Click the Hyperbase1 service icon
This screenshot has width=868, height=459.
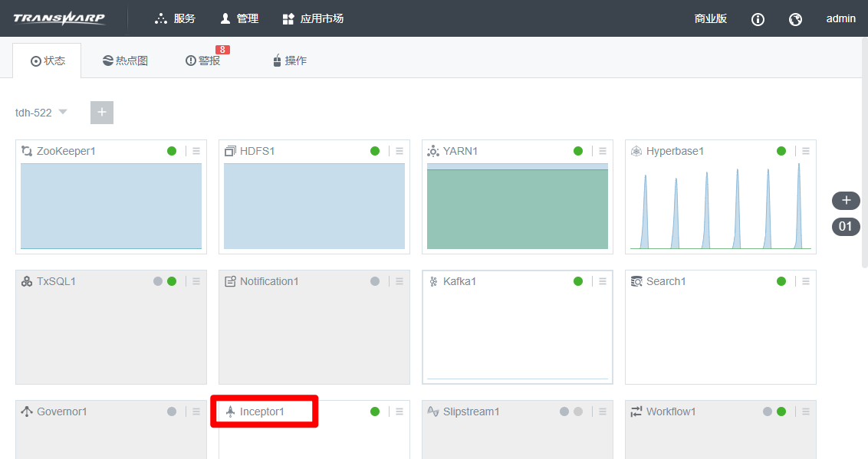[x=636, y=151]
